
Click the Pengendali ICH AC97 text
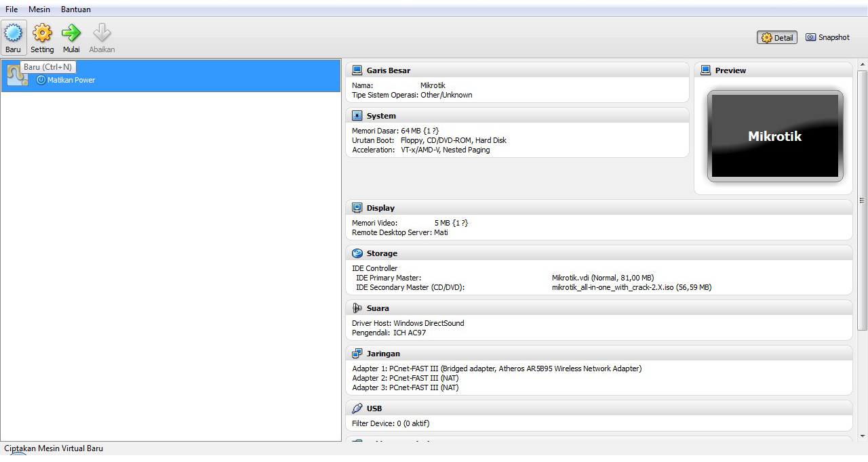click(x=389, y=333)
